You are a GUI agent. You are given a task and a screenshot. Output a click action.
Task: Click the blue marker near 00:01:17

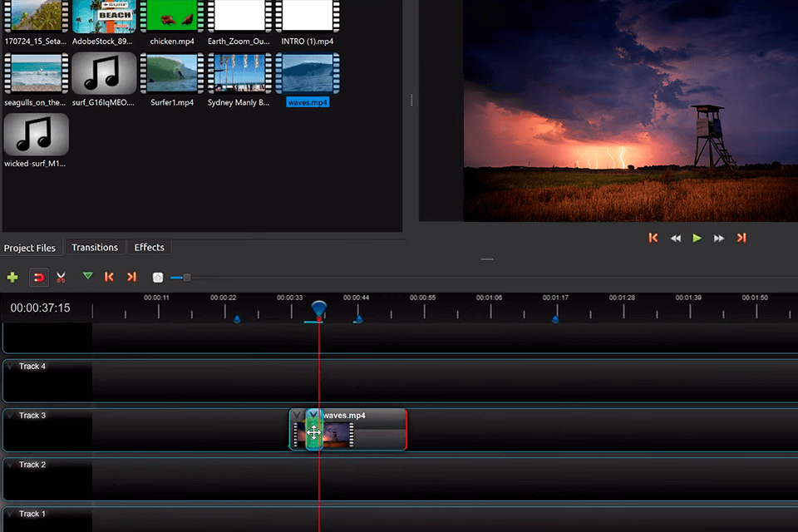[x=555, y=318]
